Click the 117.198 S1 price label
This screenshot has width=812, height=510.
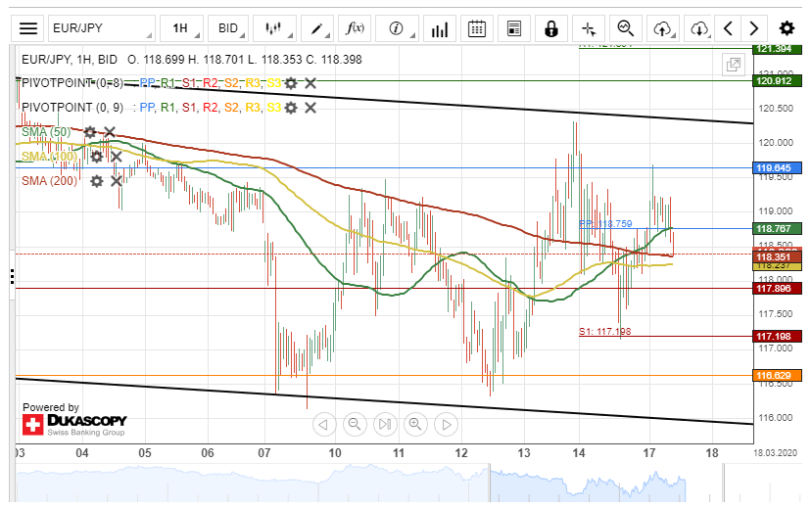pos(778,337)
